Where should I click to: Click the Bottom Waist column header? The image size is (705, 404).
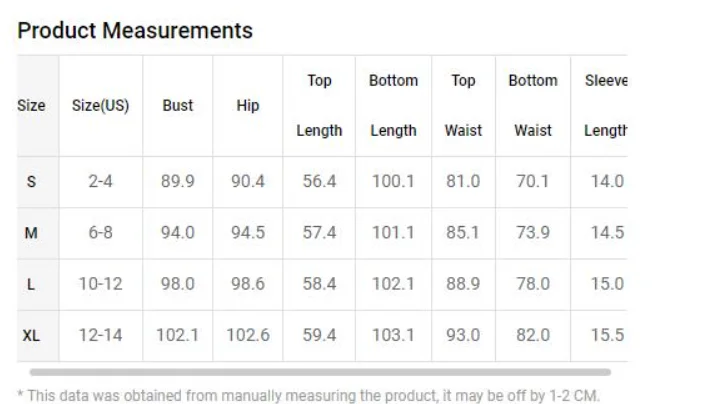point(533,106)
